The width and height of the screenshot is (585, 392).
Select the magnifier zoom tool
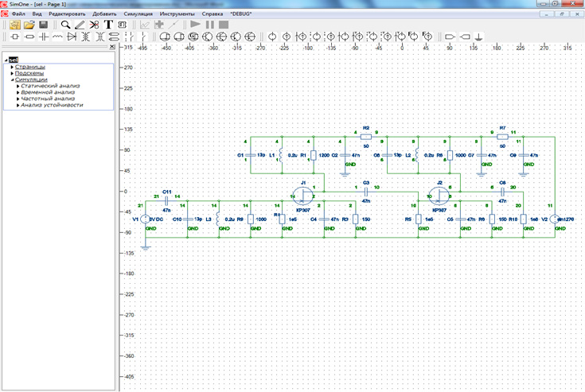tap(65, 25)
